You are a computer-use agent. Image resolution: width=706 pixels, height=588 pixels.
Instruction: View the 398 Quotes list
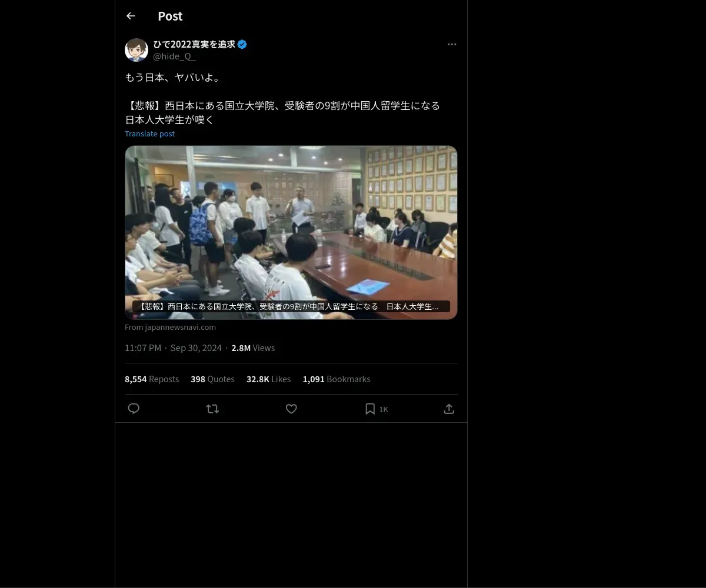pyautogui.click(x=212, y=379)
